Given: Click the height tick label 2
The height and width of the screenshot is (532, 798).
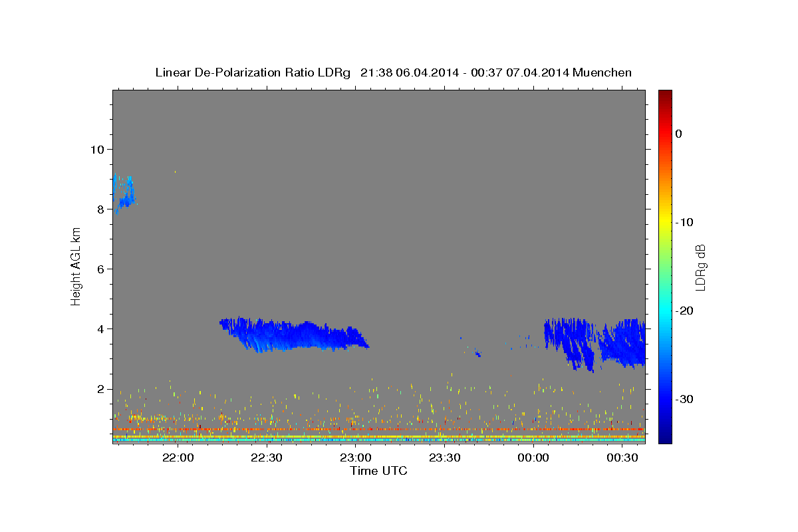Looking at the screenshot, I should pyautogui.click(x=100, y=389).
